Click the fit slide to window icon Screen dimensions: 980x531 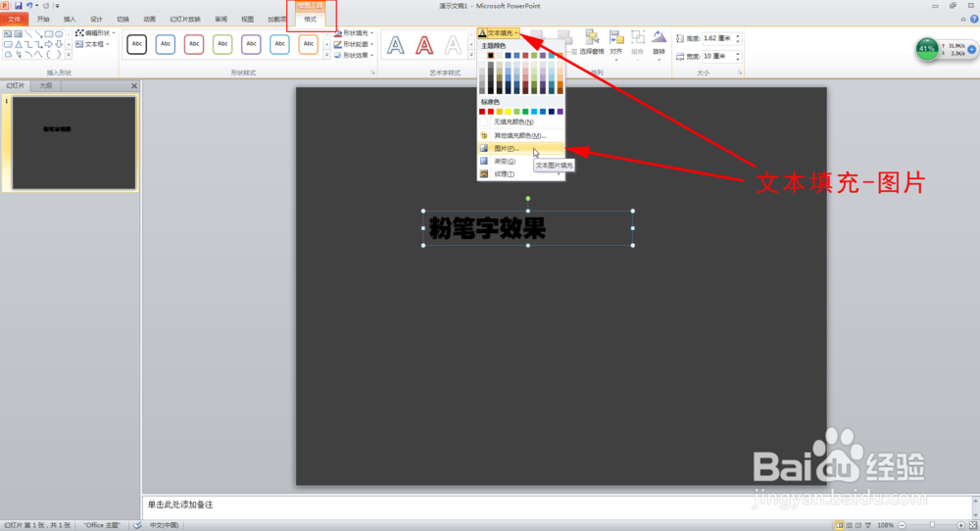point(973,525)
